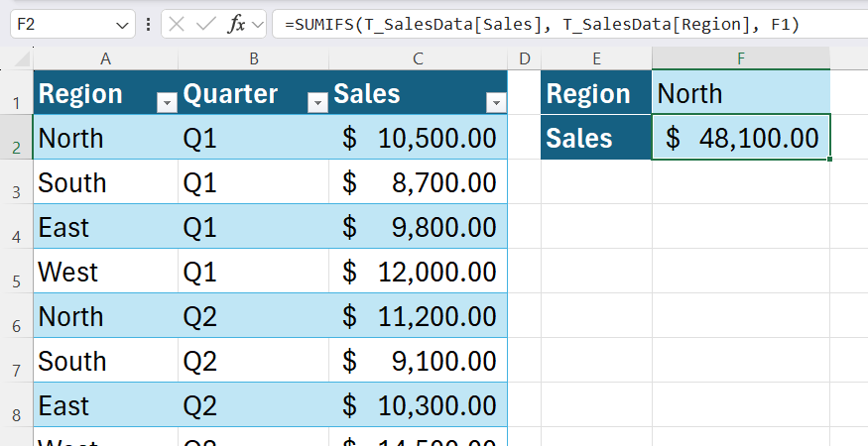Select cell F1 containing North criteria

coord(741,92)
